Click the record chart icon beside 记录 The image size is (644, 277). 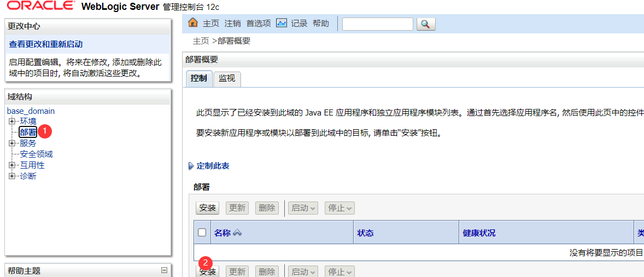tap(282, 23)
